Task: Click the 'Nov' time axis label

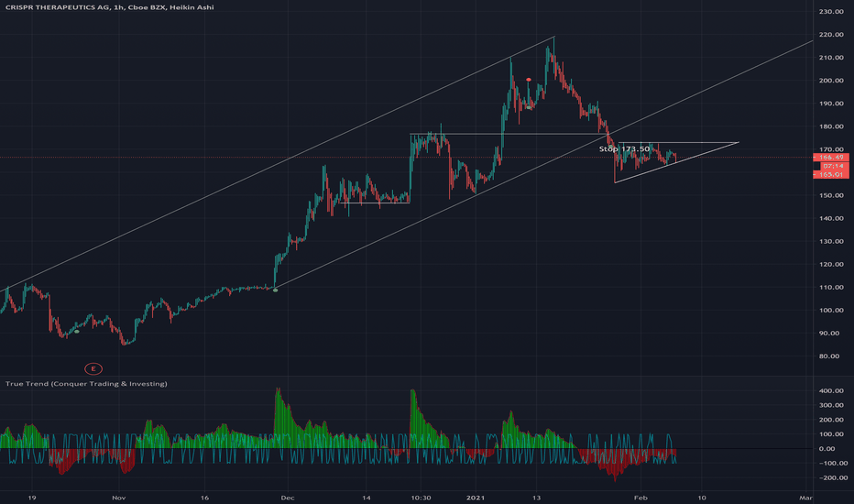Action: click(x=119, y=498)
